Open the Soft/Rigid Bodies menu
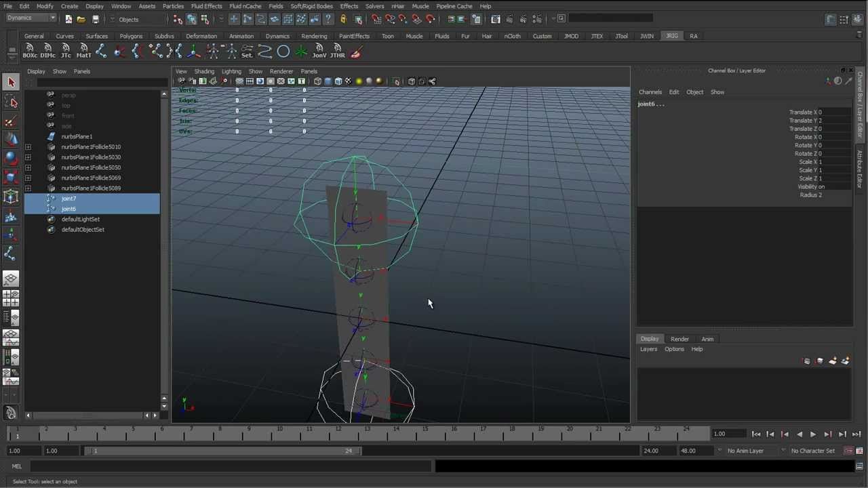Image resolution: width=868 pixels, height=488 pixels. pos(311,6)
